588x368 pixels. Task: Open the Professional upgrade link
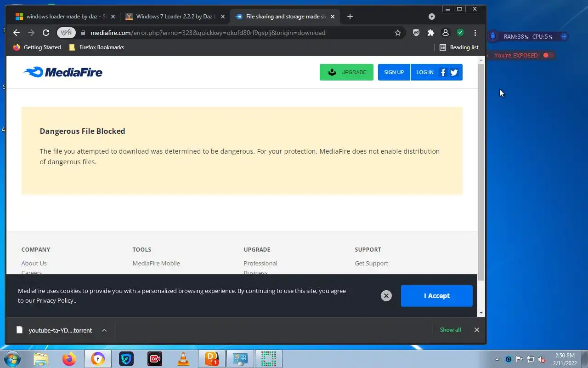coord(260,263)
